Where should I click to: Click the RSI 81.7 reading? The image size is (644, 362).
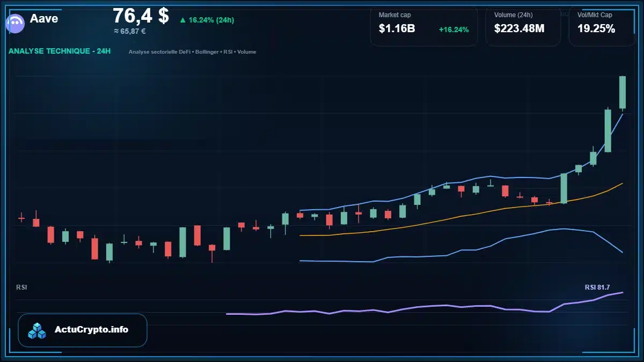coord(597,287)
